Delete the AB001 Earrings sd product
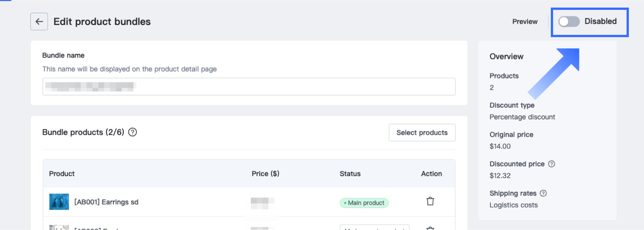644x230 pixels. coord(430,201)
